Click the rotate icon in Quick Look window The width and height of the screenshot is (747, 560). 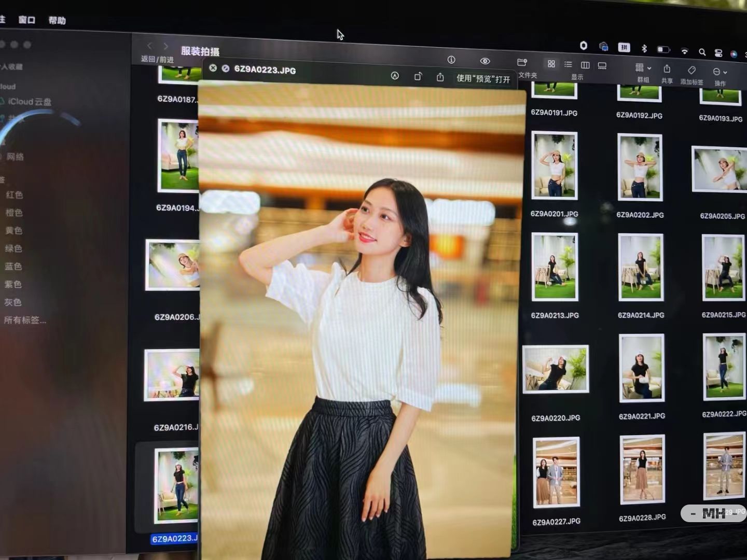(418, 76)
